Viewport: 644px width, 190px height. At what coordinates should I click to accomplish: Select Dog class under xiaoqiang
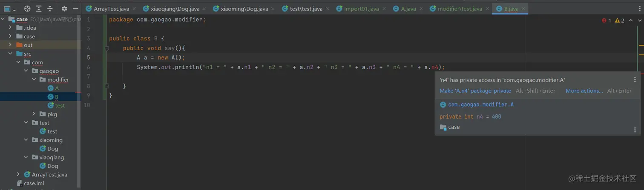click(x=52, y=166)
